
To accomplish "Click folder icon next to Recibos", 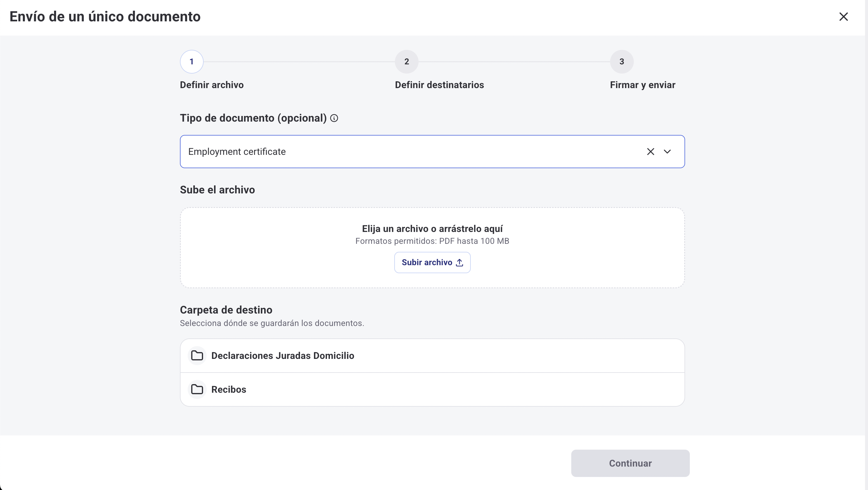I will 197,389.
